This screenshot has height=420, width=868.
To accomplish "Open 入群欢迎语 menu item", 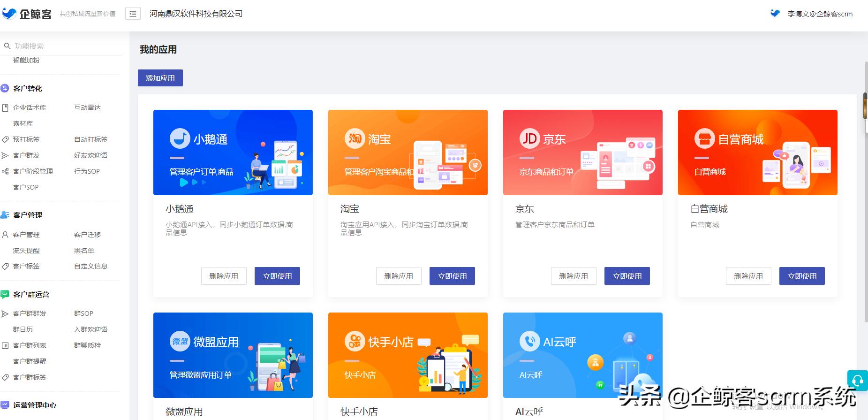I will pyautogui.click(x=91, y=329).
